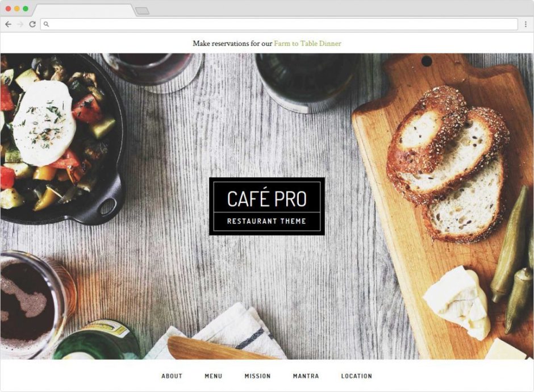Go to the About section

click(172, 376)
